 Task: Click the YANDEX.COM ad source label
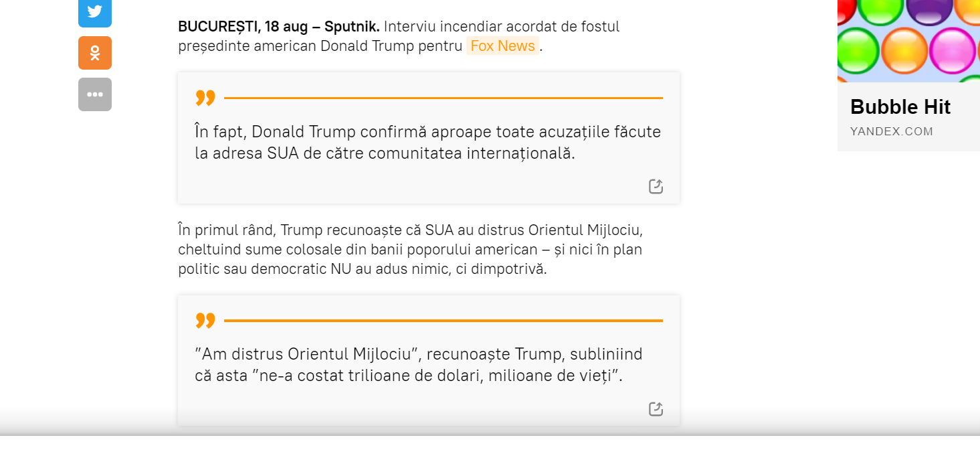(892, 131)
